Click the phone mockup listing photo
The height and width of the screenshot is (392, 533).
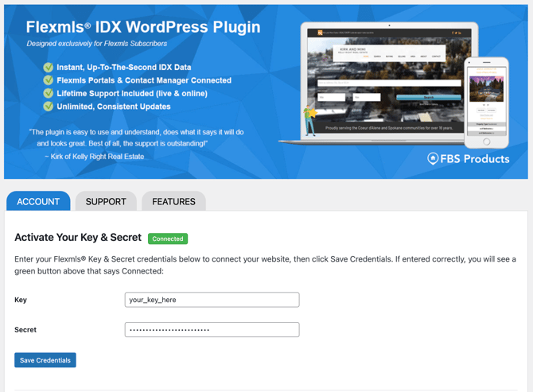coord(486,88)
